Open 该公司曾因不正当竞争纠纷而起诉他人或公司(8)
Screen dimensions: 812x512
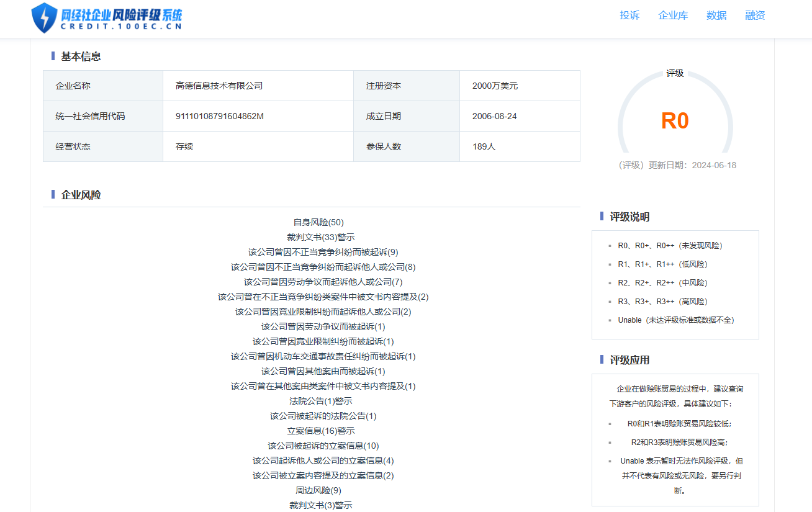click(x=323, y=267)
